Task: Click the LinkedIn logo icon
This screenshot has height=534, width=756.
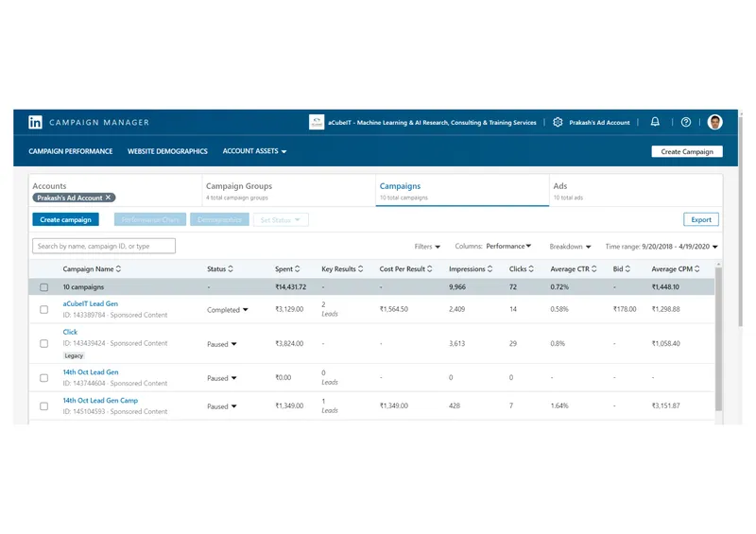Action: (35, 122)
